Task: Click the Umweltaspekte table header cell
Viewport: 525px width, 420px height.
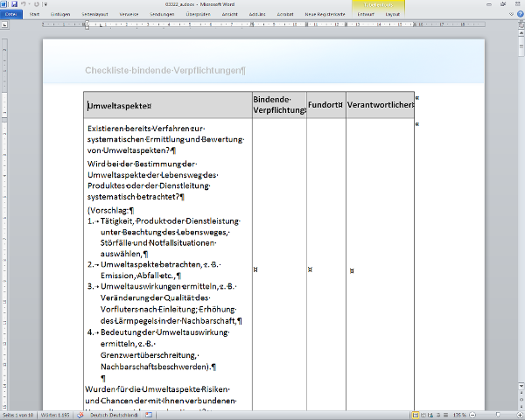Action: pos(167,106)
